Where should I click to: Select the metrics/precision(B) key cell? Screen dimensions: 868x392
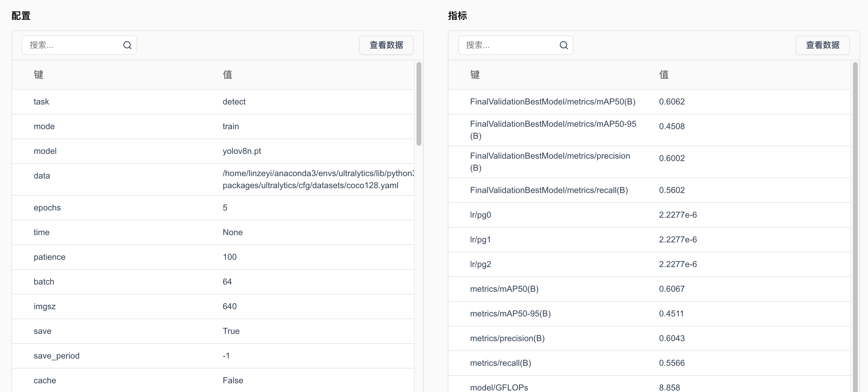(x=507, y=338)
